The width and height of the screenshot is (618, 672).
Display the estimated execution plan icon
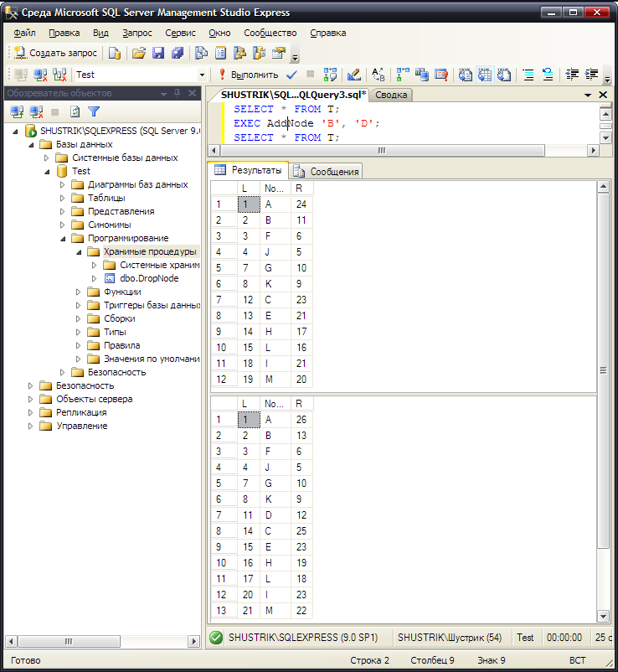pos(330,75)
